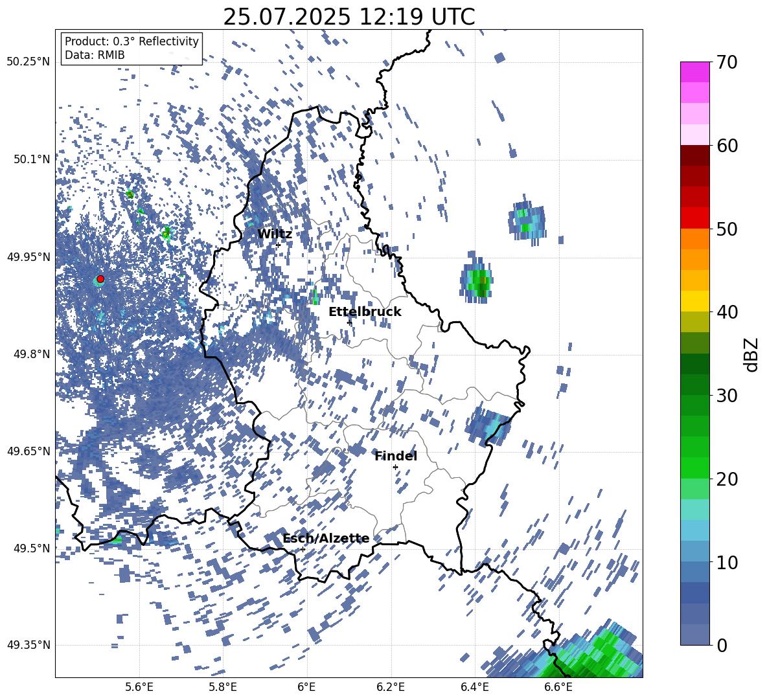
Task: Click the 49.5°N latitude label
Action: tap(31, 548)
